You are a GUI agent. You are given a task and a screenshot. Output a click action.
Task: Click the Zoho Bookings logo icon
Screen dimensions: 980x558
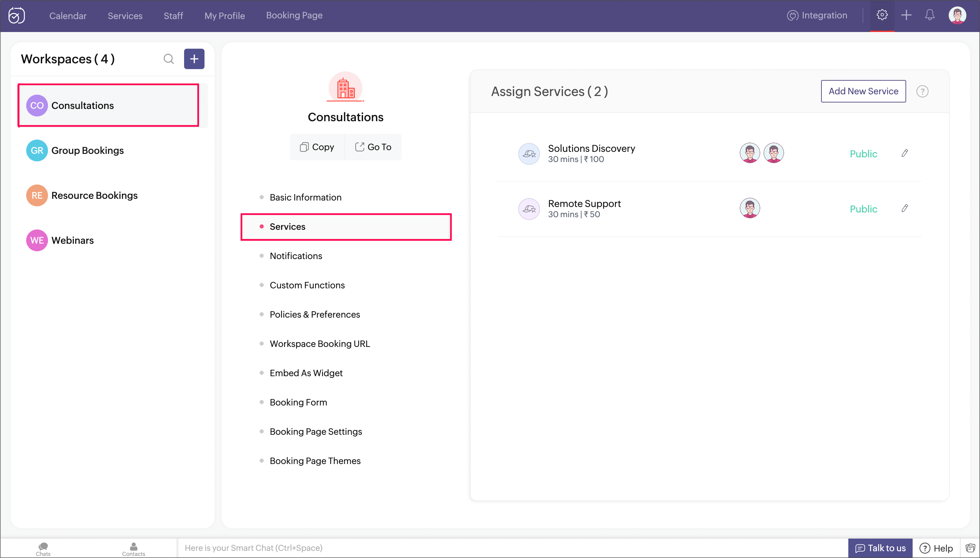pyautogui.click(x=16, y=16)
